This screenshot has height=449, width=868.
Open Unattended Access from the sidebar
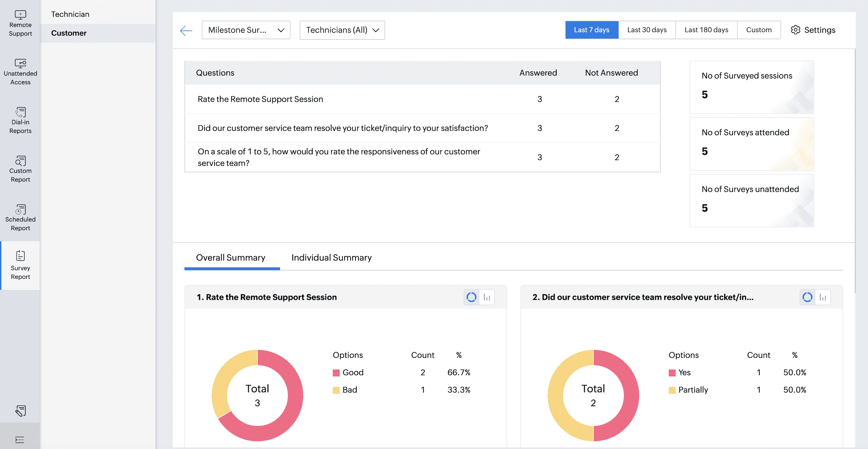[x=20, y=72]
